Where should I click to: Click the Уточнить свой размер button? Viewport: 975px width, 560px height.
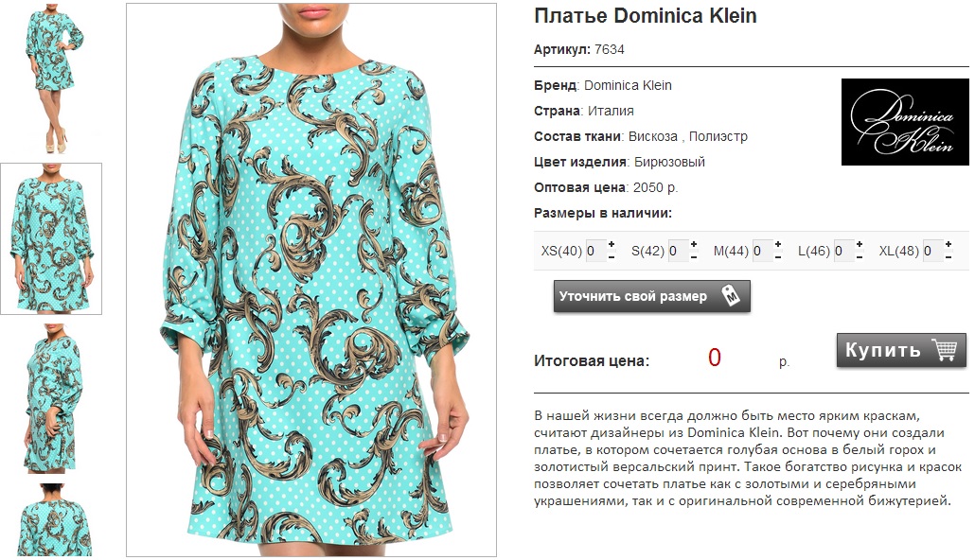(651, 296)
